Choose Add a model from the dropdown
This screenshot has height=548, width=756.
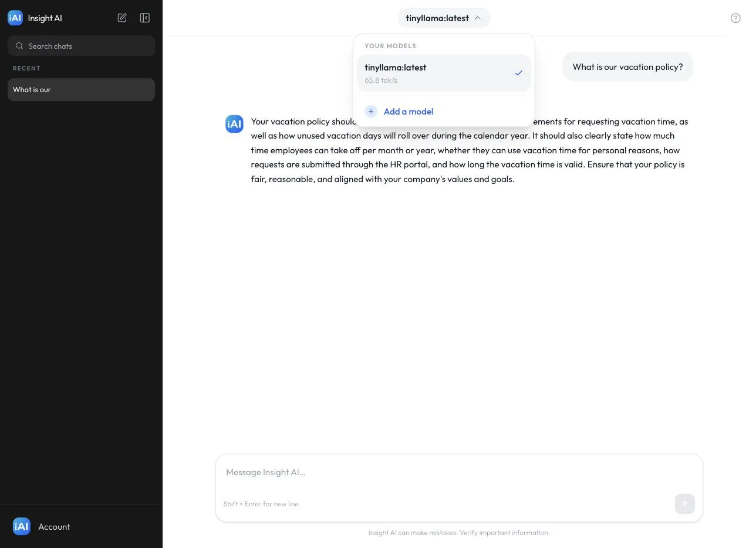(444, 111)
